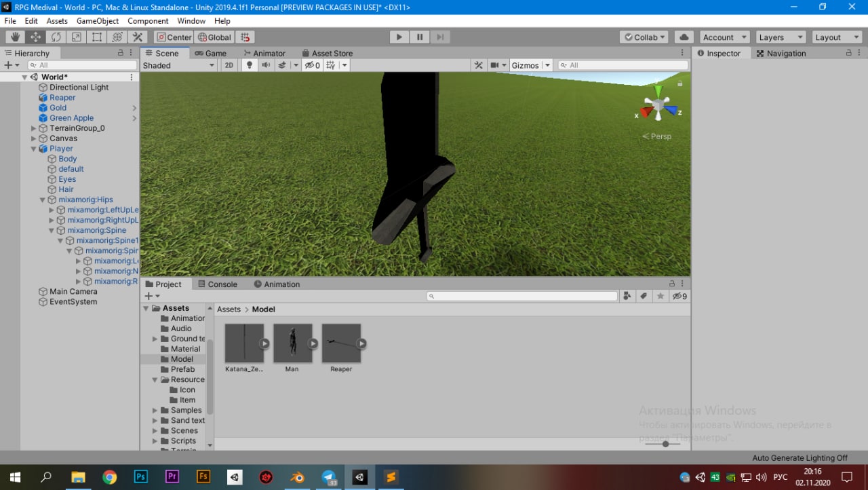Filter favorites star in Project panel
868x490 pixels.
click(x=660, y=296)
